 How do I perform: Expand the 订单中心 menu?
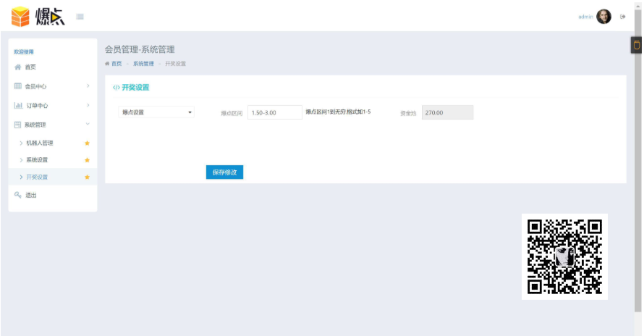click(x=53, y=106)
